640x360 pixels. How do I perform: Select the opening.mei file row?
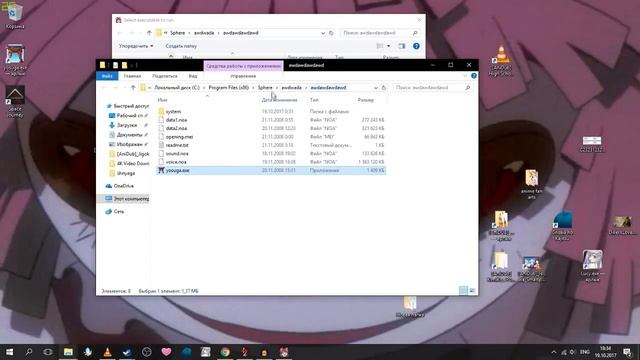271,137
